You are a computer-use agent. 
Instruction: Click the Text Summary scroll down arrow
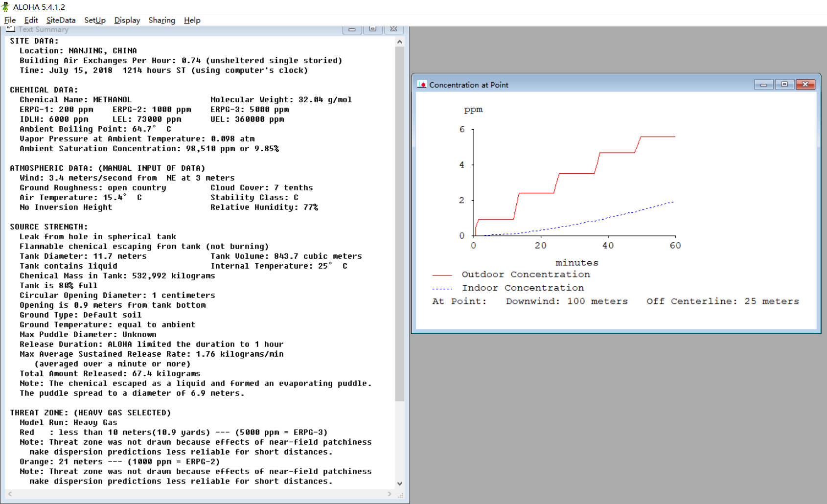(400, 483)
